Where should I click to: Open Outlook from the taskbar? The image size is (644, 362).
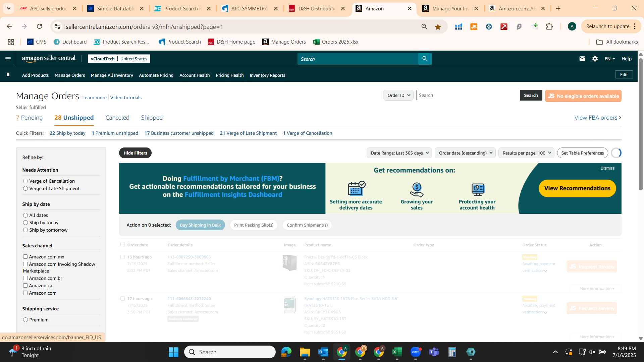323,352
